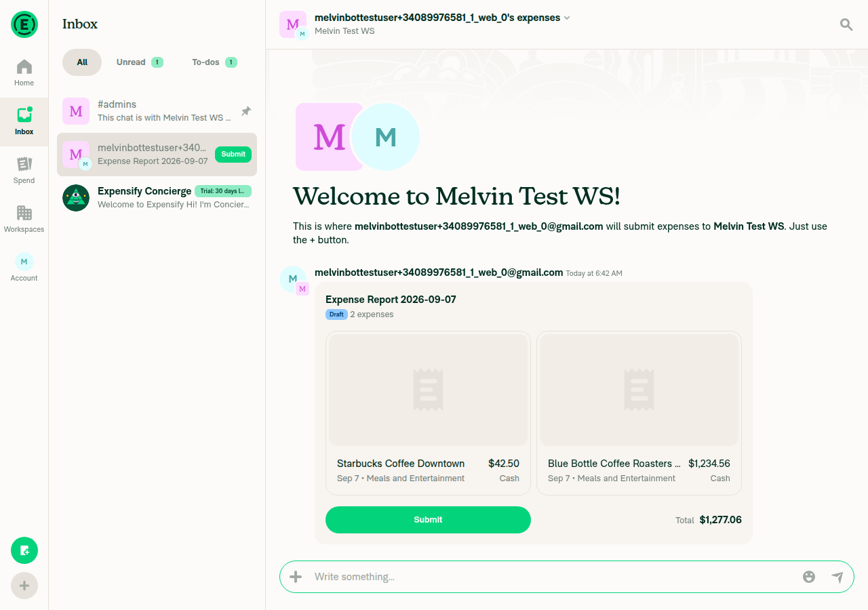The height and width of the screenshot is (610, 868).
Task: Click the Submit button in inbox row
Action: [x=233, y=155]
